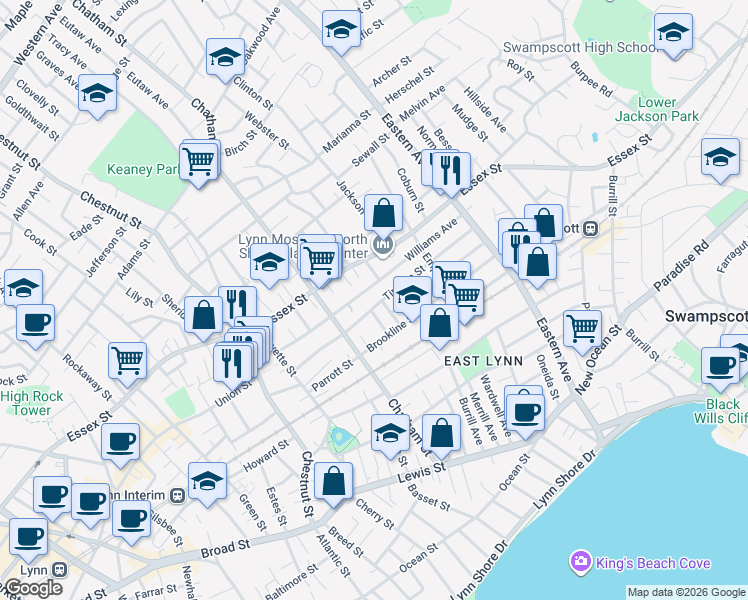Click the Paradise Rd street label

pyautogui.click(x=681, y=266)
